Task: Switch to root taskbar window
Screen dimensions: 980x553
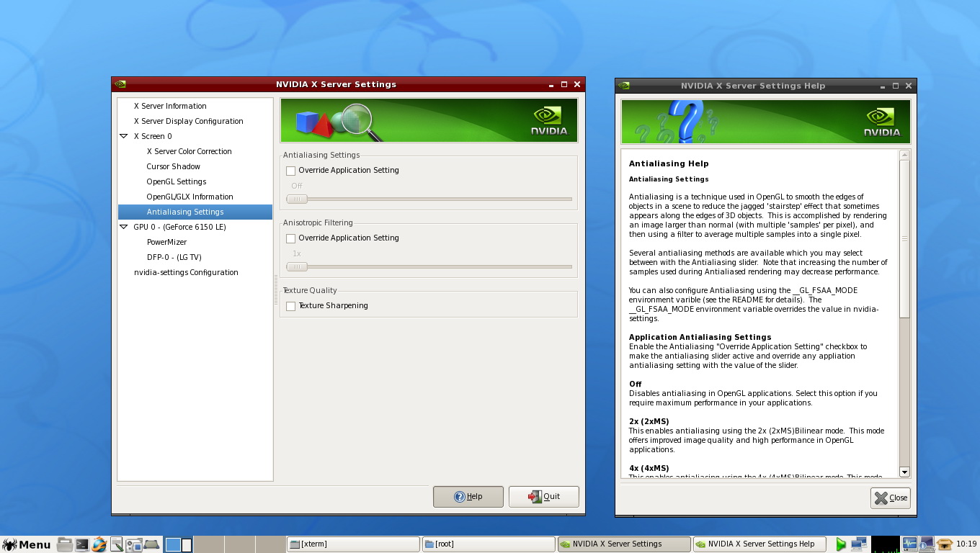Action: tap(488, 544)
